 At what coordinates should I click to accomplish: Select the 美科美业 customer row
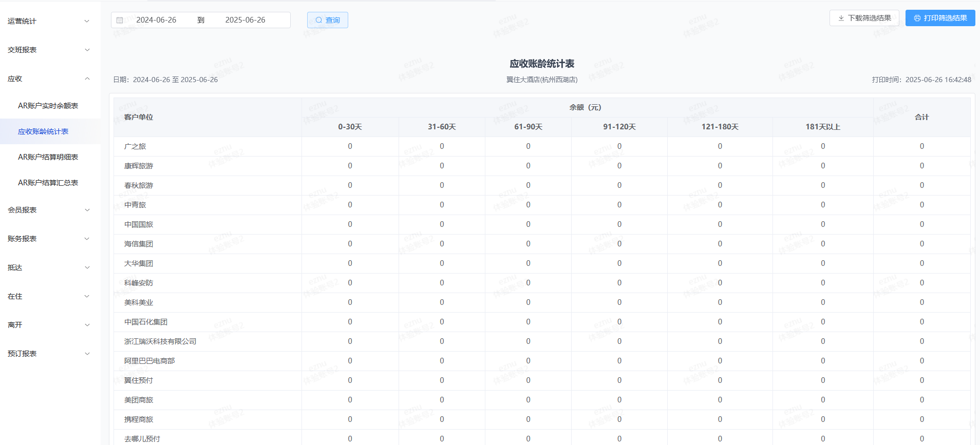(x=542, y=302)
